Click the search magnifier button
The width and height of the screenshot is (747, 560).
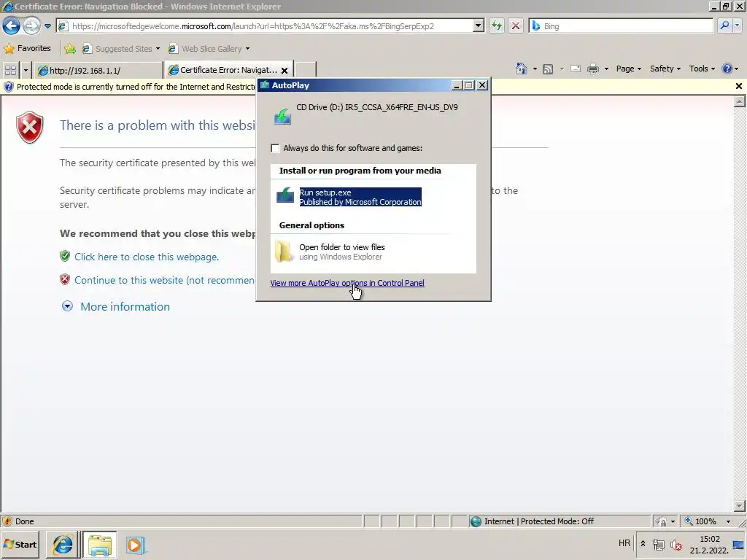pos(724,26)
